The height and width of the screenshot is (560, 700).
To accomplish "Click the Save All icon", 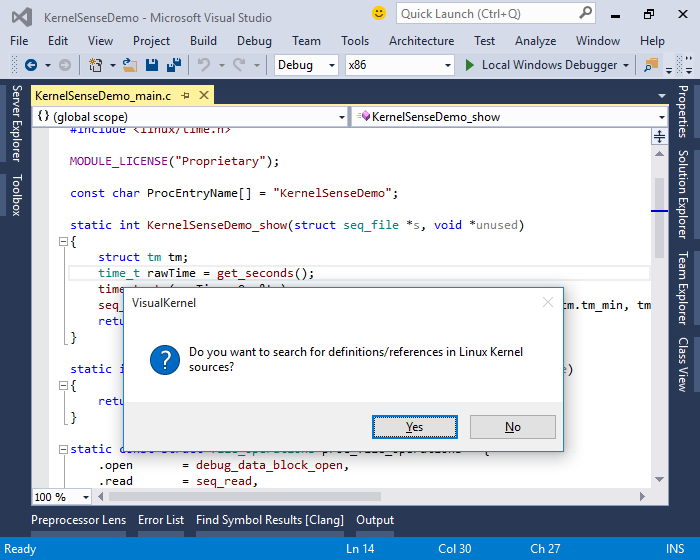I will 174,65.
